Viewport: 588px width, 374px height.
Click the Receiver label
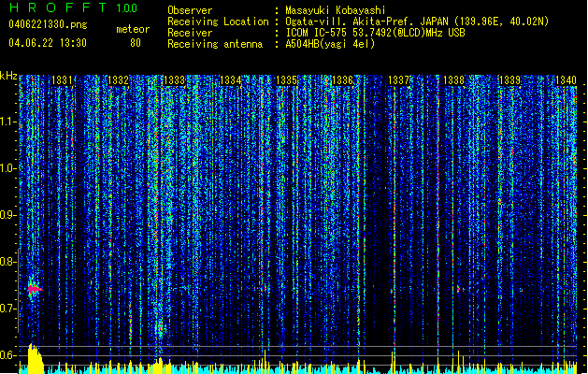[190, 33]
